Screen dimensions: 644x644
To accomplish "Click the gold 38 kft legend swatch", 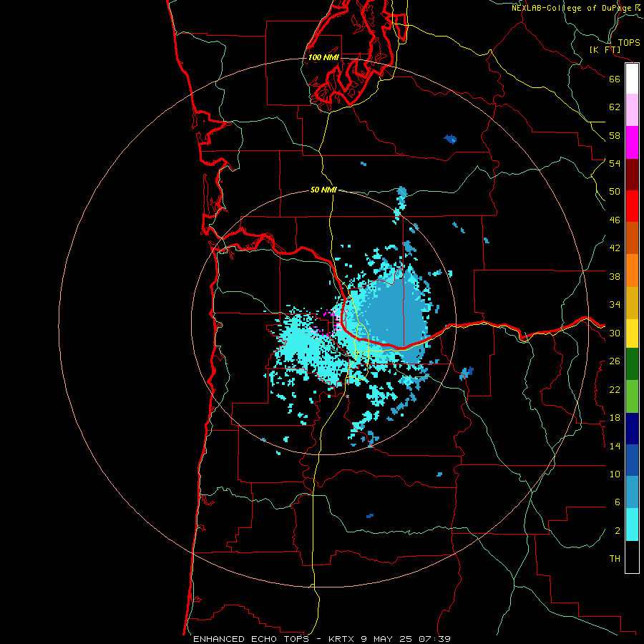I will (x=632, y=303).
